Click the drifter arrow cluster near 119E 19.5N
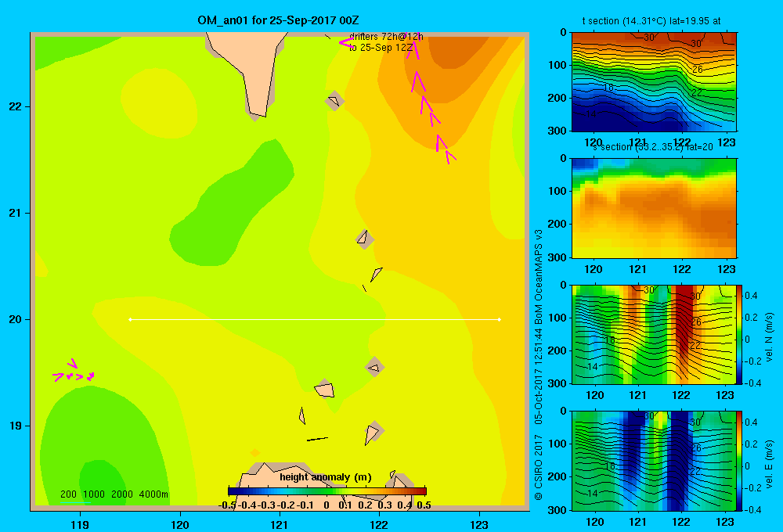Screen dimensions: 783x532 [x=74, y=372]
